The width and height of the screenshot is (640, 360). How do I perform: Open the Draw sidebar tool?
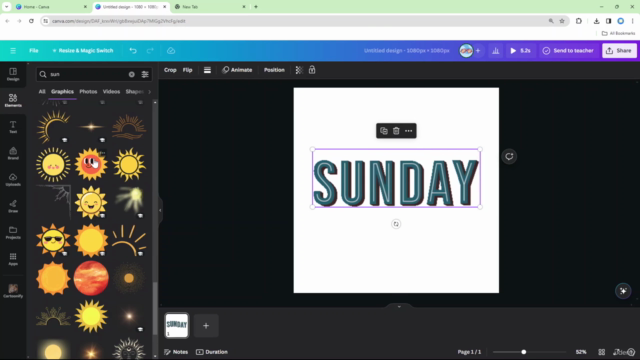[x=13, y=206]
